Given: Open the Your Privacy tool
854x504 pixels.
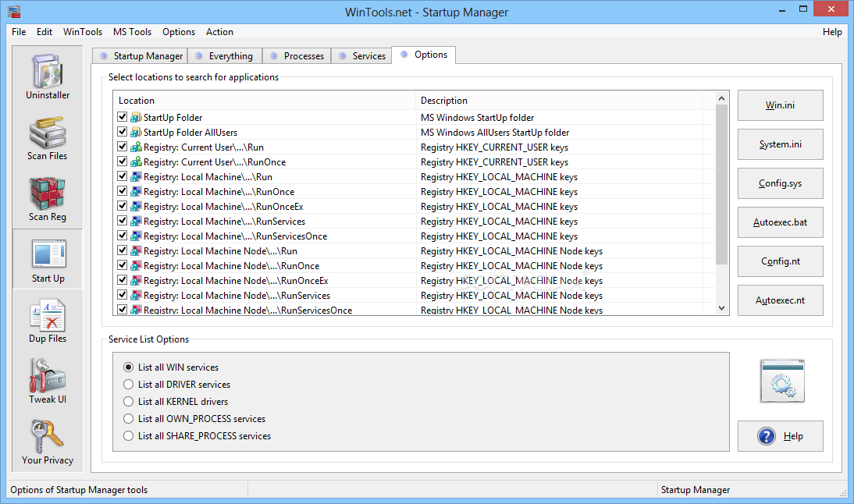Looking at the screenshot, I should 48,442.
